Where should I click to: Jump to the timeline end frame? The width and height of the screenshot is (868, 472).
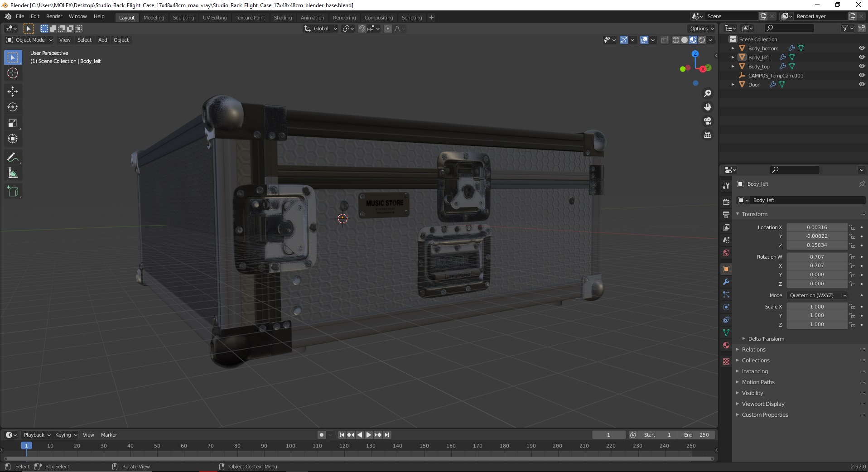[387, 435]
